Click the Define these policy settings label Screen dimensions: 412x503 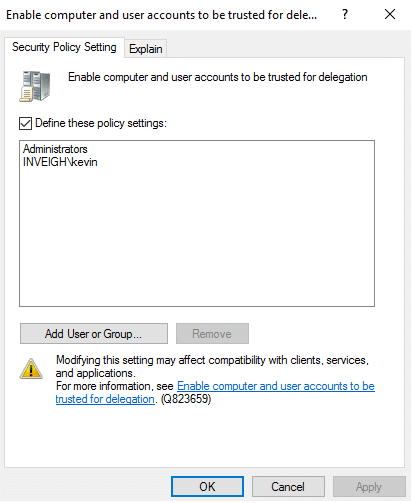[x=101, y=123]
